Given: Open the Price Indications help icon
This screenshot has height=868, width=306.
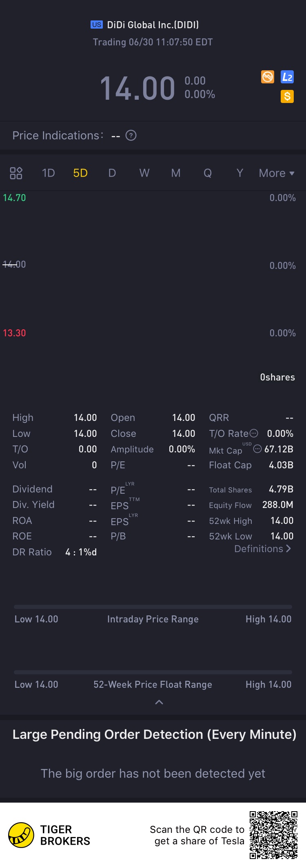Looking at the screenshot, I should tap(131, 135).
